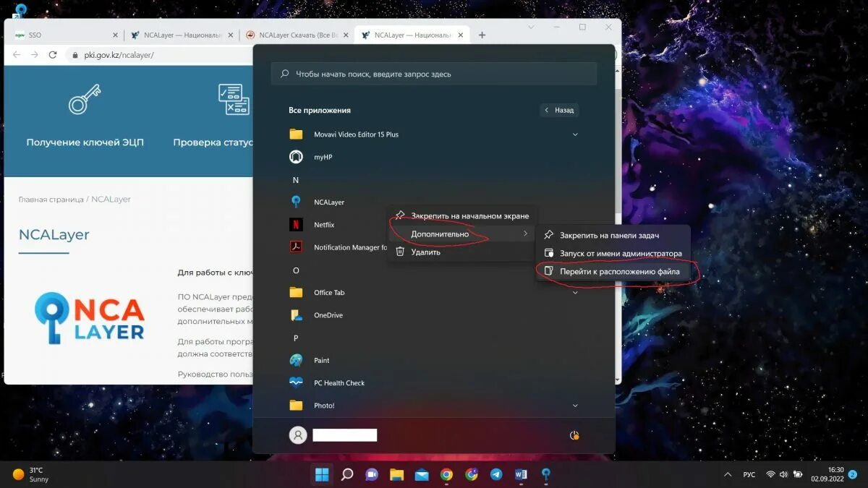Open the weather widget showing 31°C Sunny
This screenshot has height=488, width=868.
(x=30, y=474)
